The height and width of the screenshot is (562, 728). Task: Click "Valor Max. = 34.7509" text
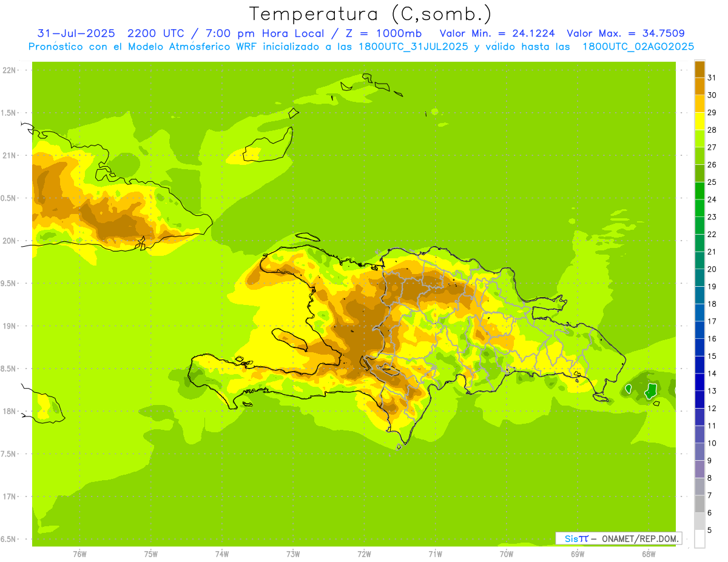625,33
